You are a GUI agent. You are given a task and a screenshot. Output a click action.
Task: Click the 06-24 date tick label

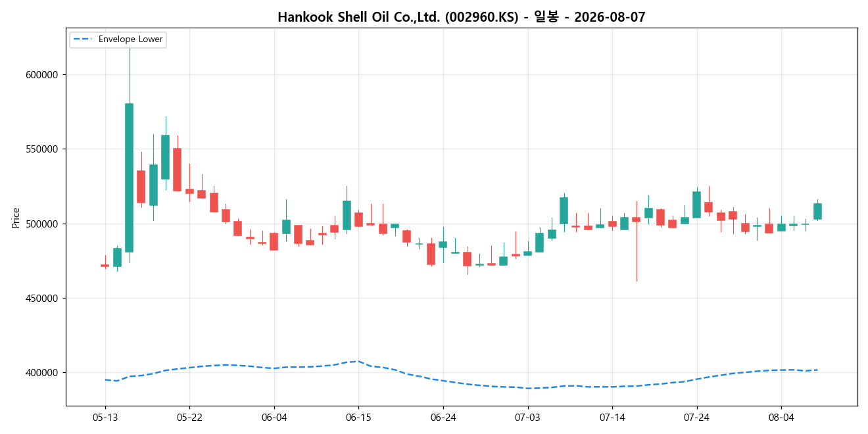pyautogui.click(x=443, y=418)
